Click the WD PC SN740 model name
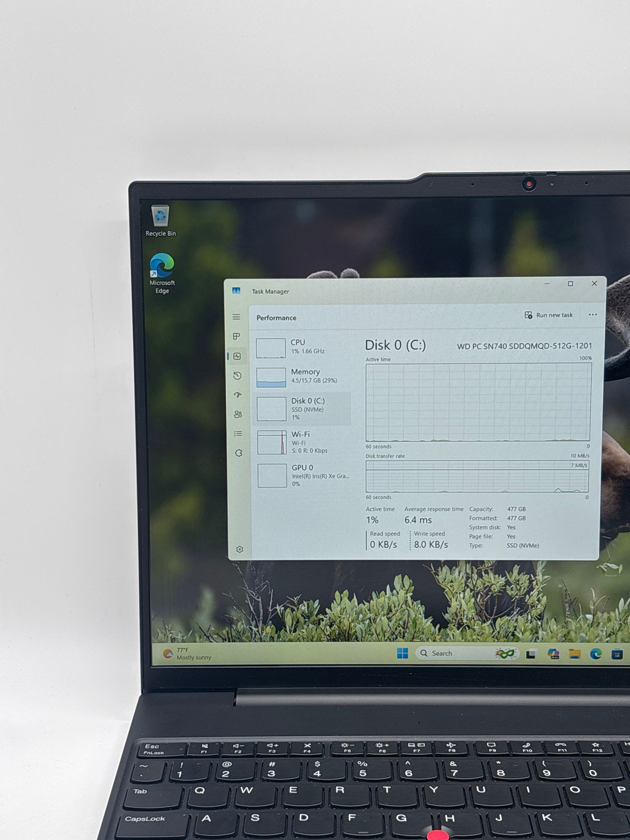 [524, 346]
